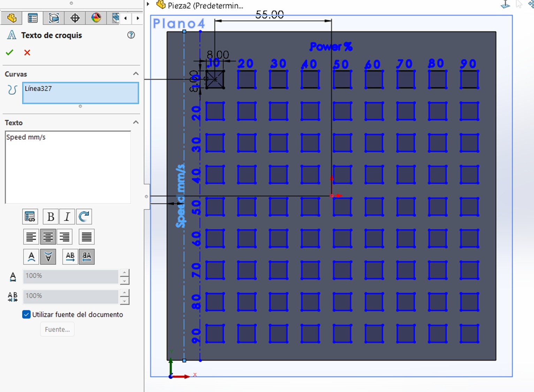Image resolution: width=534 pixels, height=392 pixels.
Task: Click the sketch origin red marker
Action: [x=332, y=196]
